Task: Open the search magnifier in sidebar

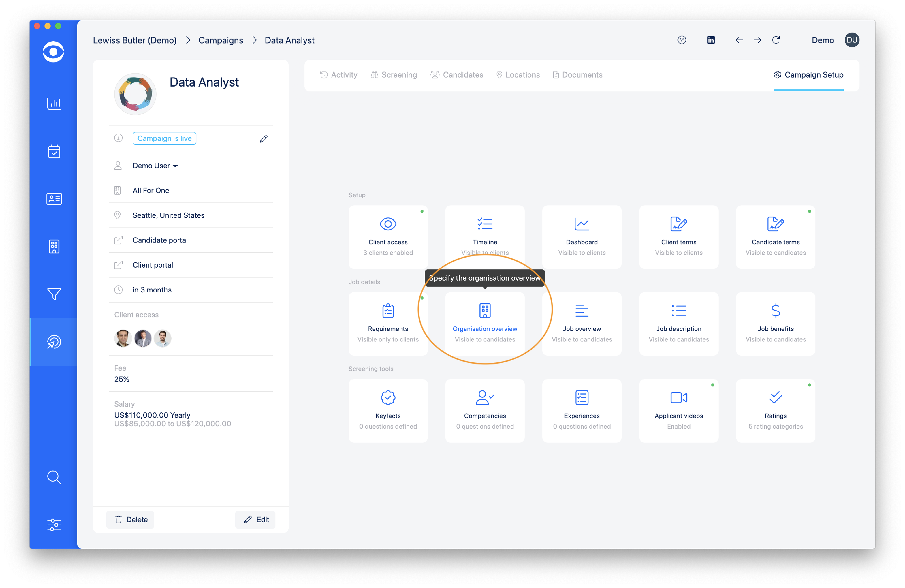Action: point(54,477)
